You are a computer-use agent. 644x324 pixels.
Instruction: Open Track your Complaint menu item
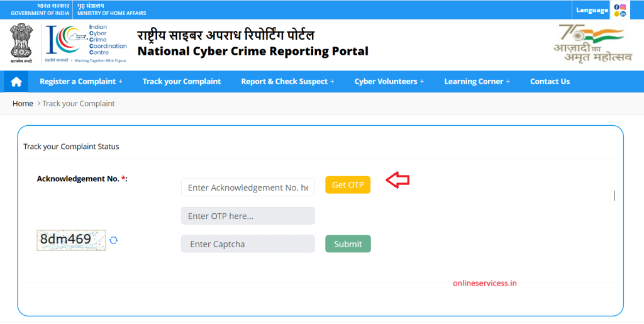pos(182,81)
